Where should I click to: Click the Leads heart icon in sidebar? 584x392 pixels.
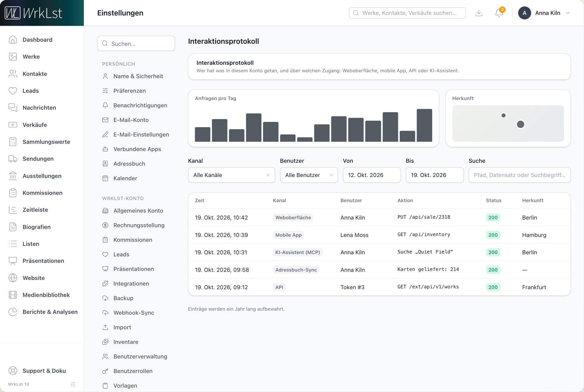(x=13, y=91)
